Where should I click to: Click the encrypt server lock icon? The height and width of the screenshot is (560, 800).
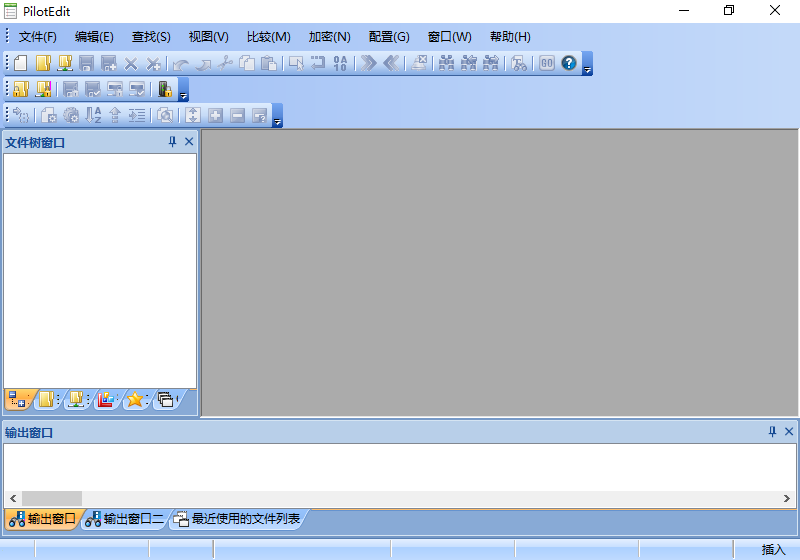pos(165,89)
